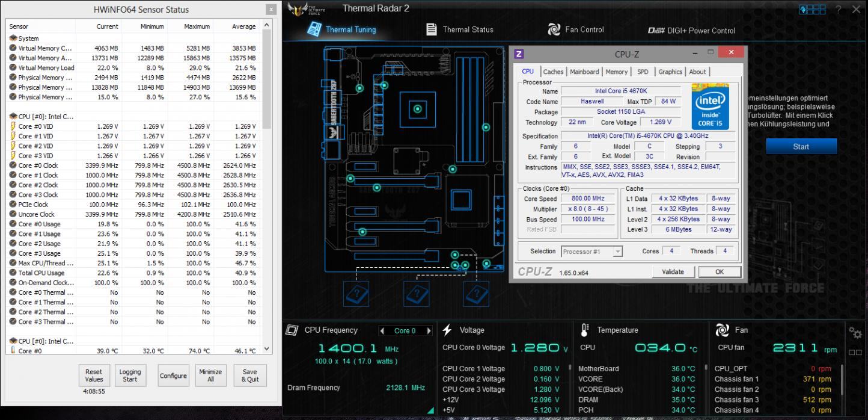Click the Core #0 VID lightning icon
This screenshot has height=420, width=868.
click(x=12, y=126)
